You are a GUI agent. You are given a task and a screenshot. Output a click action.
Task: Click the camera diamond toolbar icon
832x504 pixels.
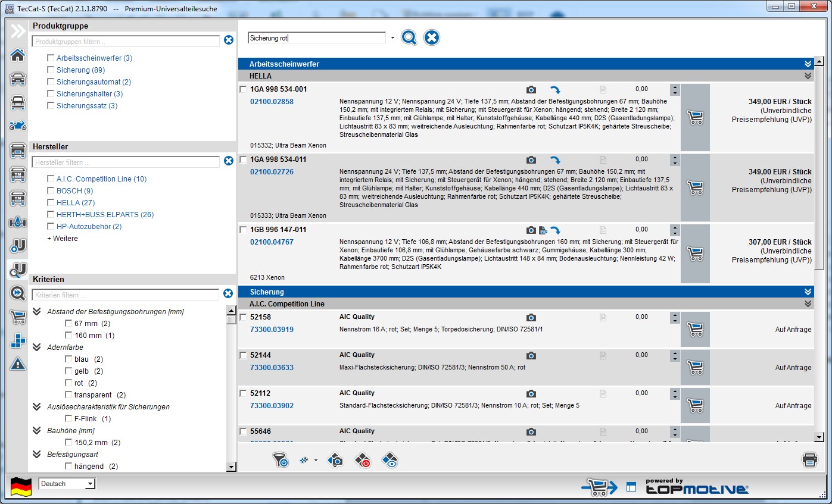click(336, 460)
